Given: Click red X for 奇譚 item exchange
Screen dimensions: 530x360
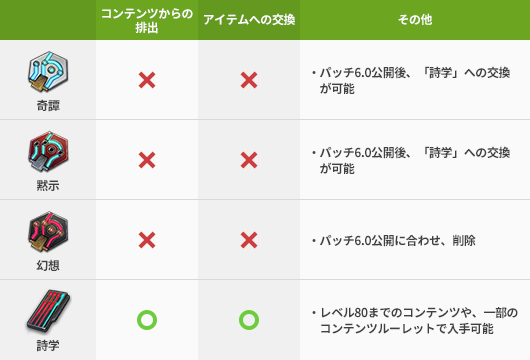Looking at the screenshot, I should 249,80.
